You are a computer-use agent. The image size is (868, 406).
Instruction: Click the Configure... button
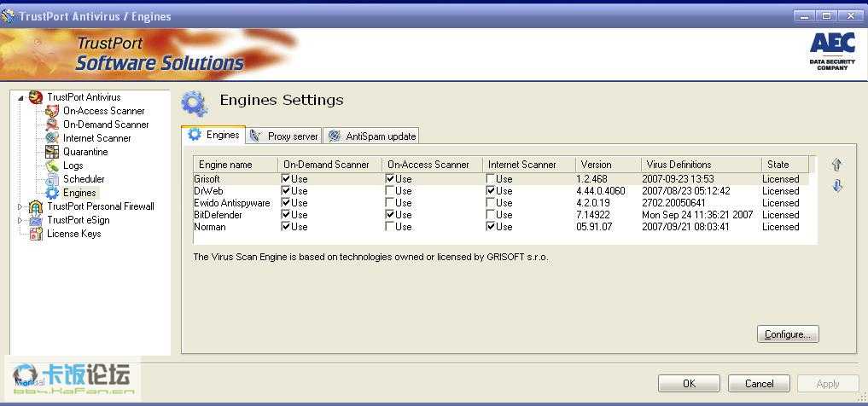coord(788,334)
